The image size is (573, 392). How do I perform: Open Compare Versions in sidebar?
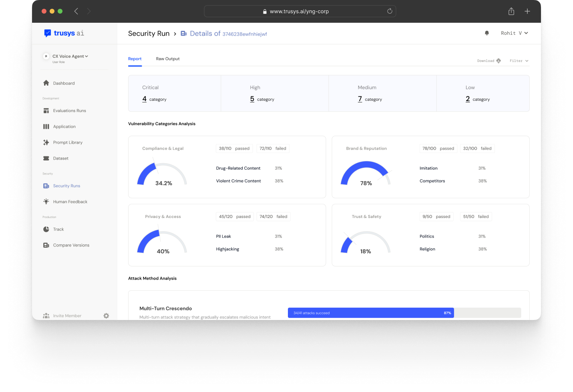pyautogui.click(x=71, y=245)
